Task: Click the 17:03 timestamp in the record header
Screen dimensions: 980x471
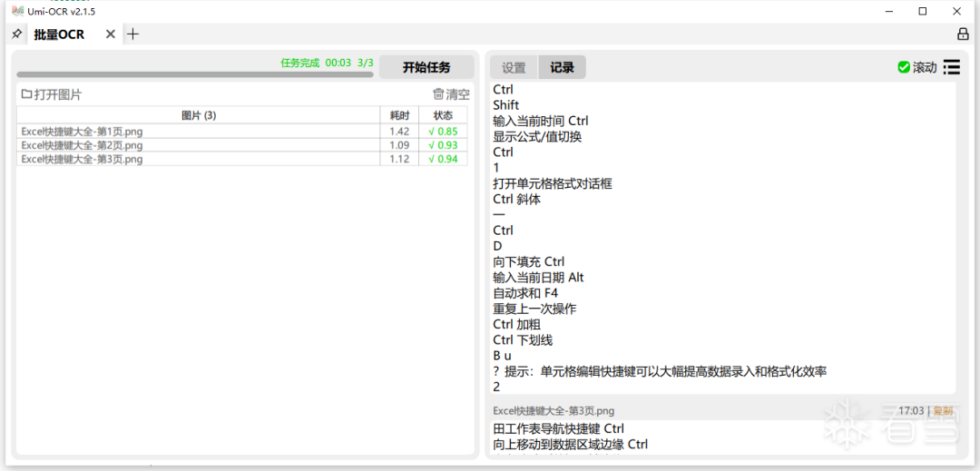Action: pyautogui.click(x=911, y=410)
